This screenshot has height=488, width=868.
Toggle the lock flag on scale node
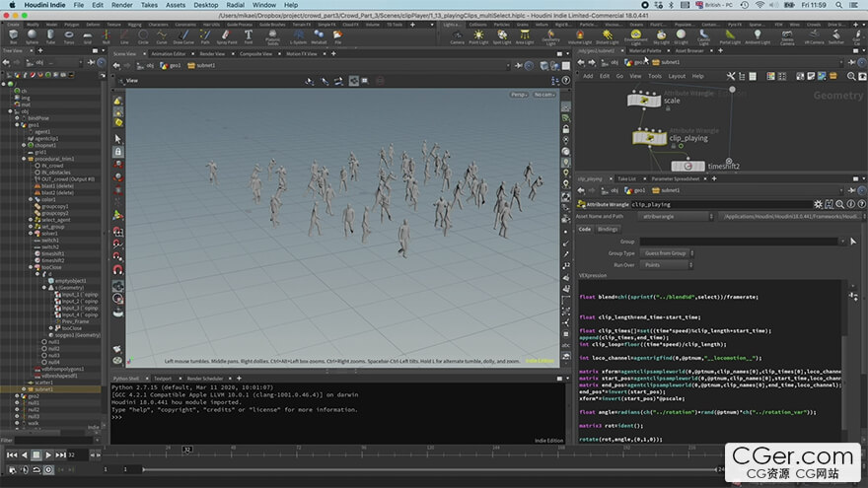634,100
